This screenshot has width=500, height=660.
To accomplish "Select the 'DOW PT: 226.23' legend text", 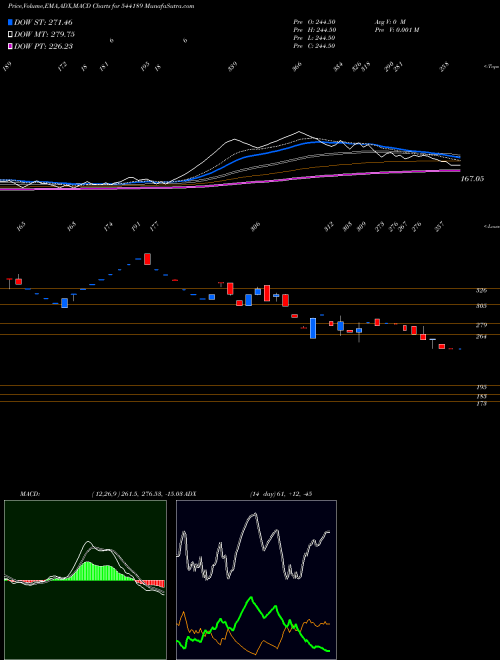I will pyautogui.click(x=44, y=46).
